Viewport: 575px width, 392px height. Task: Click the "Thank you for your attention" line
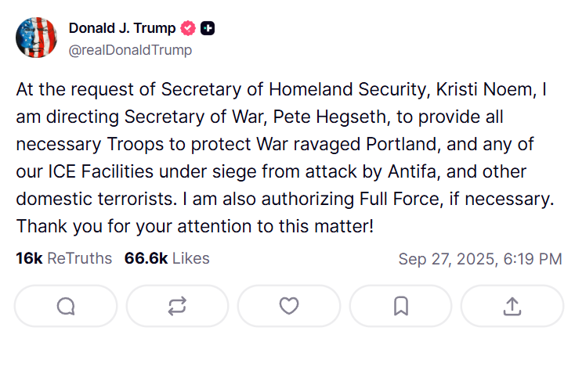point(194,227)
